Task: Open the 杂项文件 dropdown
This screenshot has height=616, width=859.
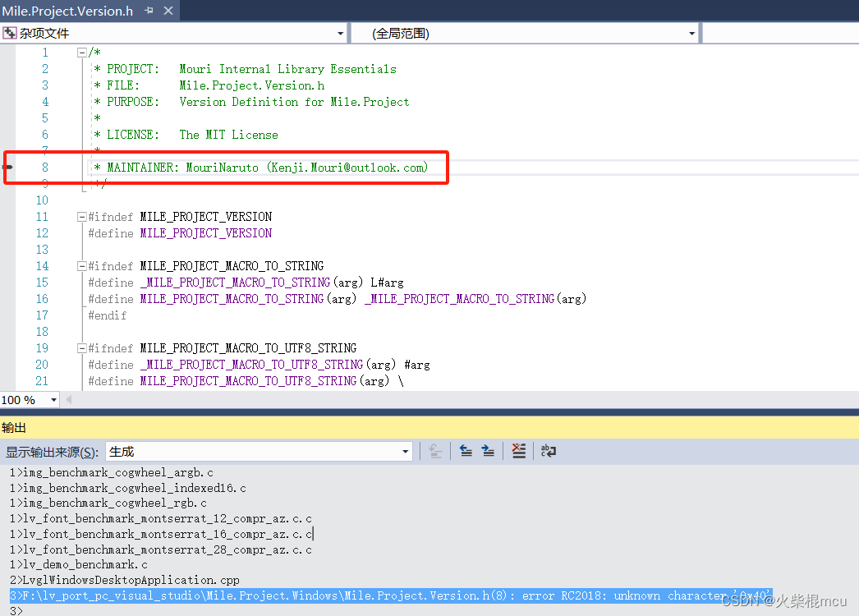Action: click(340, 33)
